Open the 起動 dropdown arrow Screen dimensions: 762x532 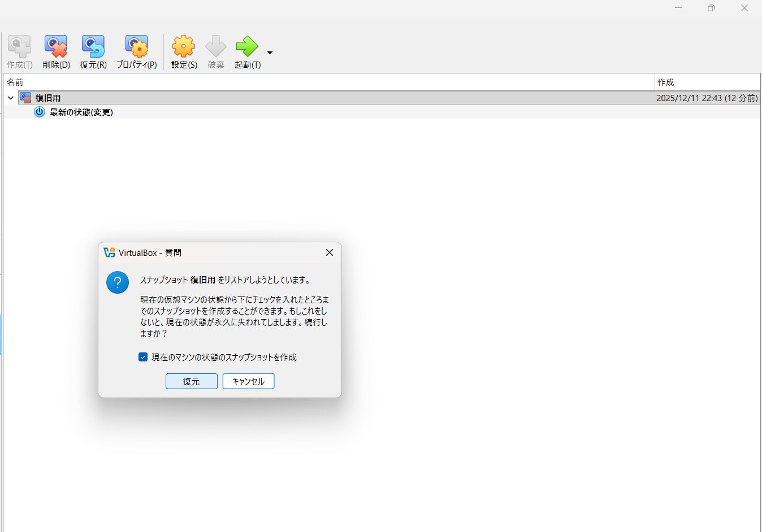coord(270,52)
